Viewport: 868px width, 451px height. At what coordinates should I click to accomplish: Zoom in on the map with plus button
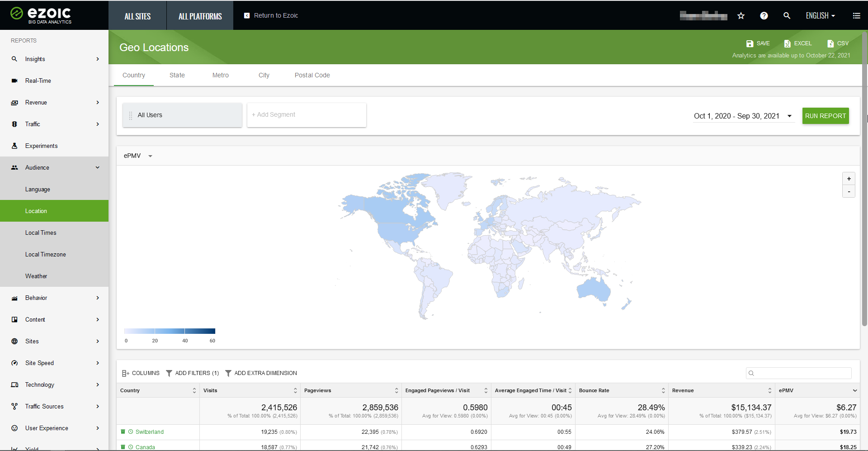[x=849, y=179]
